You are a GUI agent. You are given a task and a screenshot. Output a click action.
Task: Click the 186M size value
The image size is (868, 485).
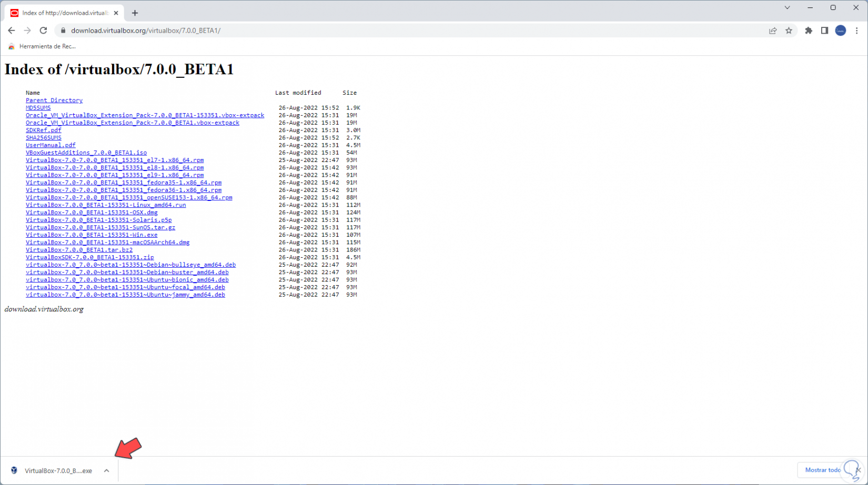point(353,250)
